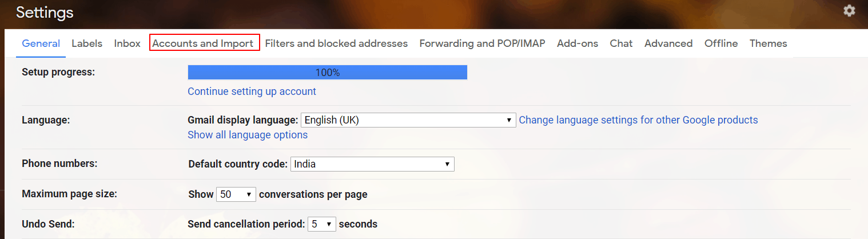Open the Default country code dropdown

pos(372,164)
